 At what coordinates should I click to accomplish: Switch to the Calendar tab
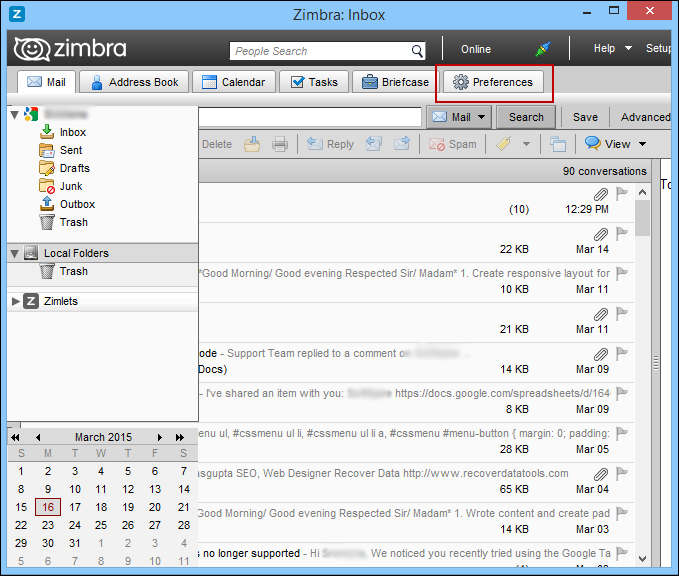click(x=233, y=82)
